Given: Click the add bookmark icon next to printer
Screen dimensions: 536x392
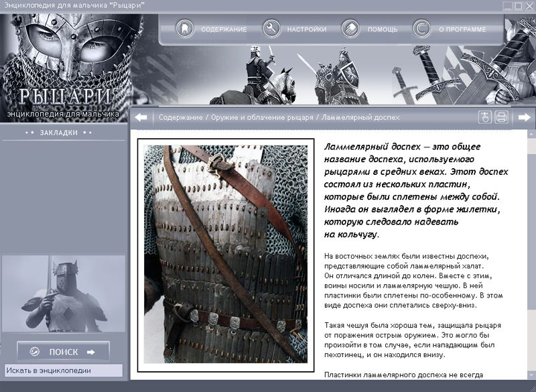Looking at the screenshot, I should pyautogui.click(x=485, y=117).
